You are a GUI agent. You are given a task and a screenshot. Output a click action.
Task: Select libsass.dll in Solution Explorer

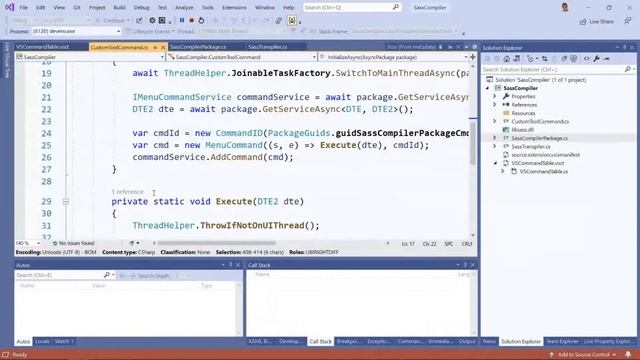(x=522, y=130)
